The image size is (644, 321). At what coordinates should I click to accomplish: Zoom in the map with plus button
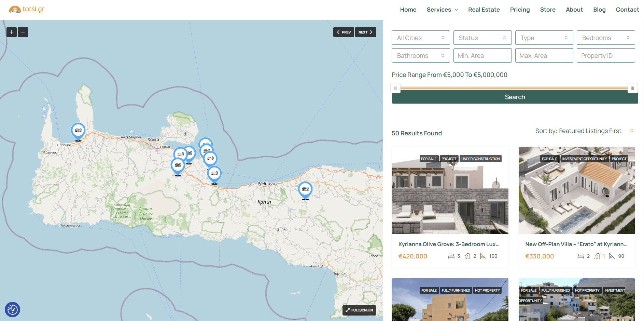[12, 32]
